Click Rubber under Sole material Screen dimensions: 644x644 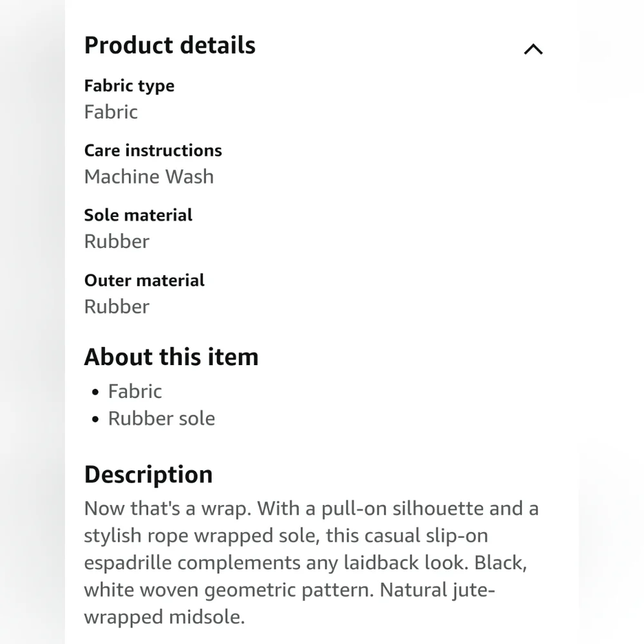[x=117, y=241]
